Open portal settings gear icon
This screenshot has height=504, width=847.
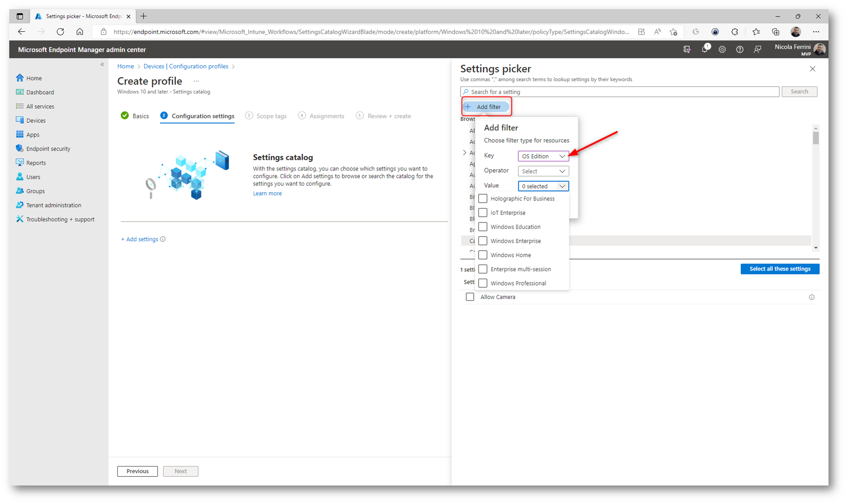(x=722, y=49)
